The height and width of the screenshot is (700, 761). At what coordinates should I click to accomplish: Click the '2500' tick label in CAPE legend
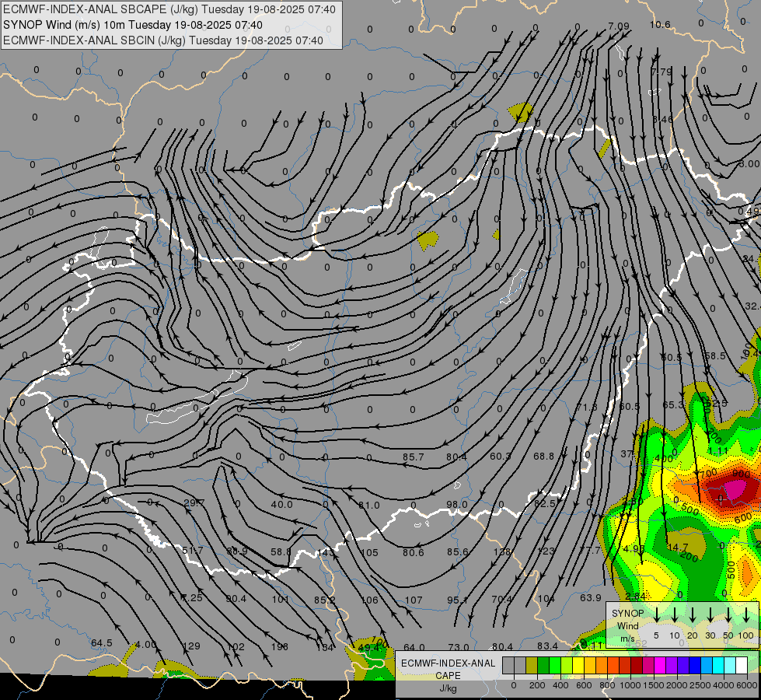click(700, 685)
